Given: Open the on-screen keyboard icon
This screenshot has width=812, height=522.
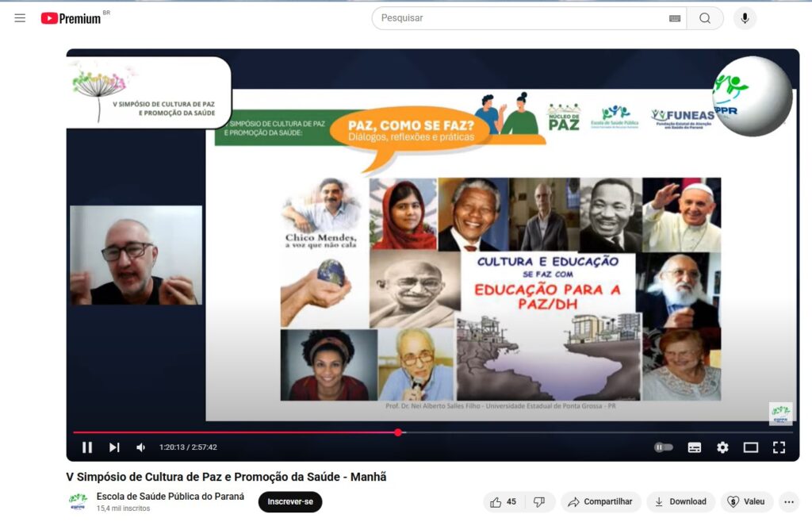Looking at the screenshot, I should (675, 18).
